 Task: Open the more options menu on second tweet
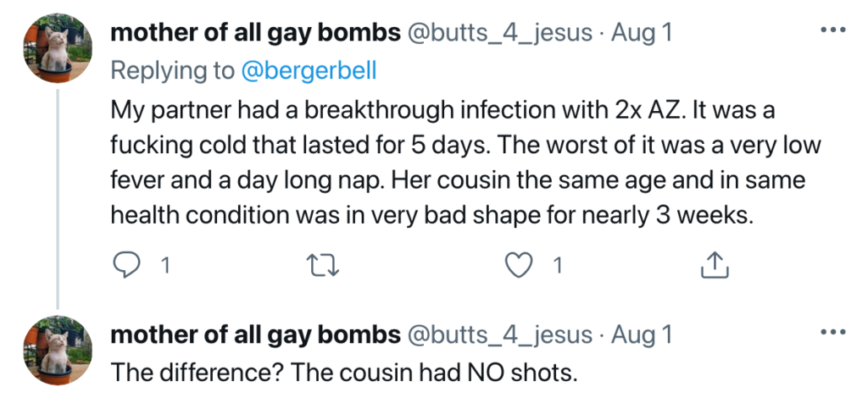click(x=834, y=334)
